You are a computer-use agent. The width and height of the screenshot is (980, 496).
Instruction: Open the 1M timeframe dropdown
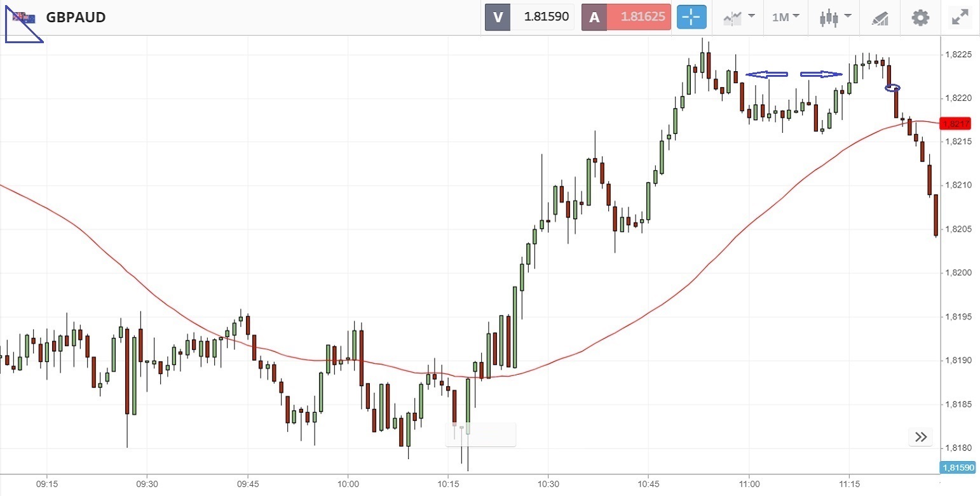pos(786,17)
